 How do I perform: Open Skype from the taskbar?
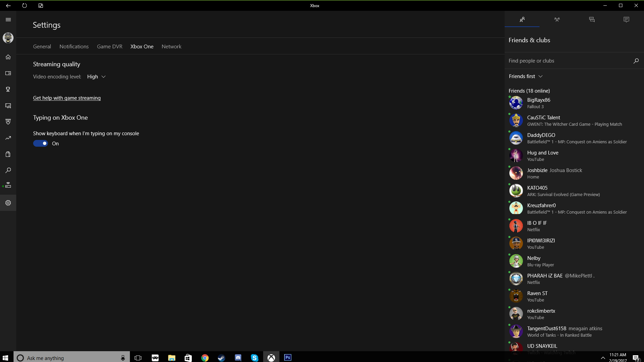pyautogui.click(x=254, y=358)
